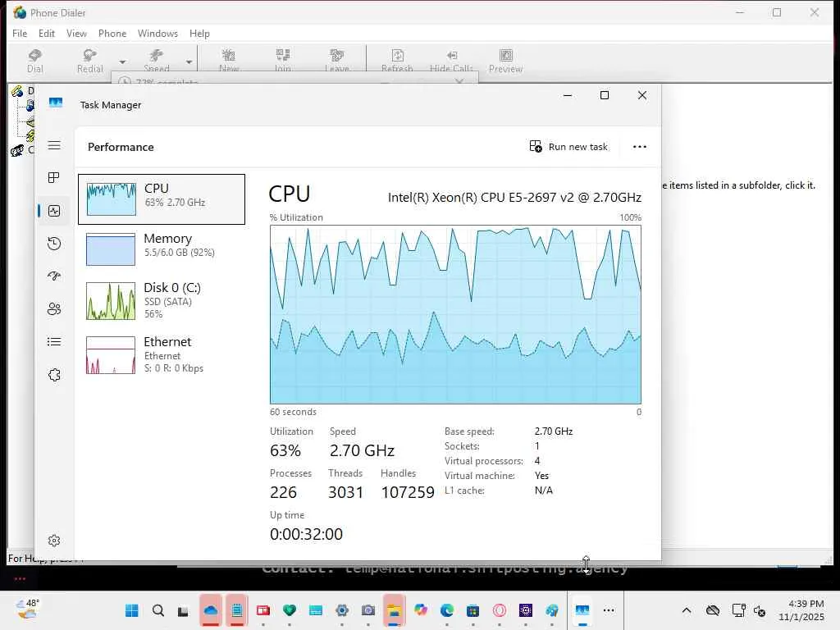Screen dimensions: 840x630
Task: Click the processor name Intel Xeon text
Action: point(514,197)
